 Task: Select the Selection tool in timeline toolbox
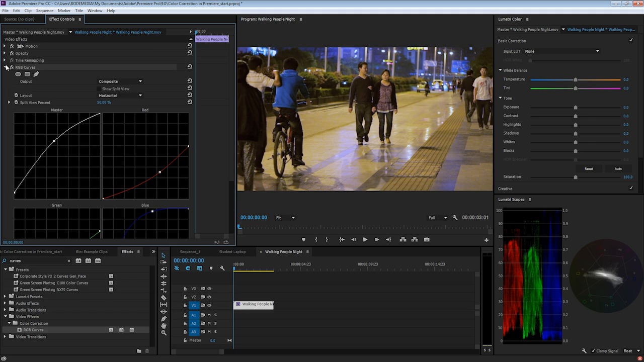163,255
